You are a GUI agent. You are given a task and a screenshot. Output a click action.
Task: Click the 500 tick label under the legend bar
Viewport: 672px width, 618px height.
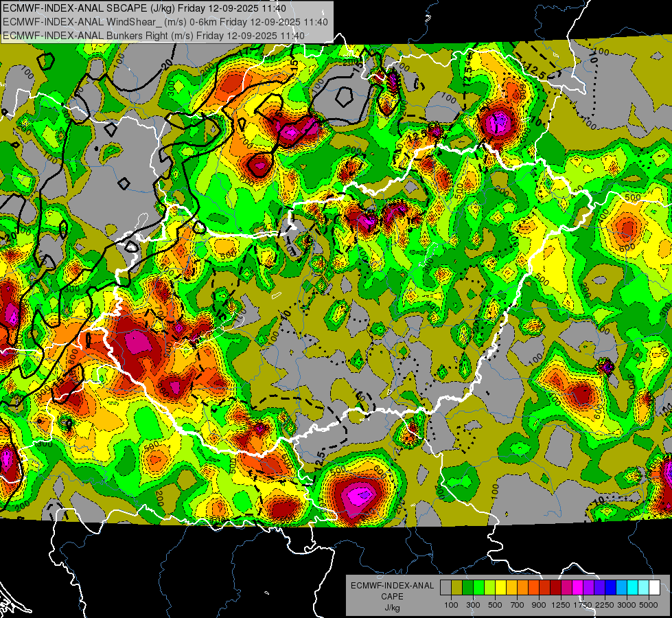(x=495, y=605)
